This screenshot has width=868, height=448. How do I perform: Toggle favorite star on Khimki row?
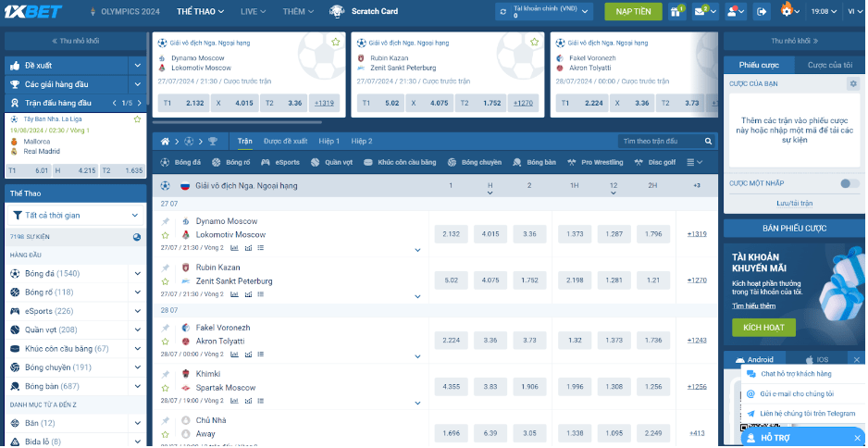pos(165,388)
